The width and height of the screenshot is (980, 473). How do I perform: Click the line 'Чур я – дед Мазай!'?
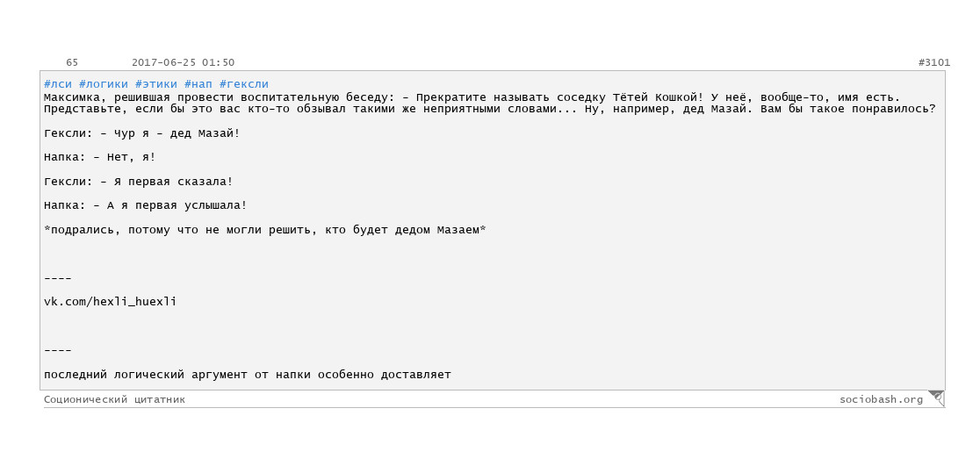point(142,133)
